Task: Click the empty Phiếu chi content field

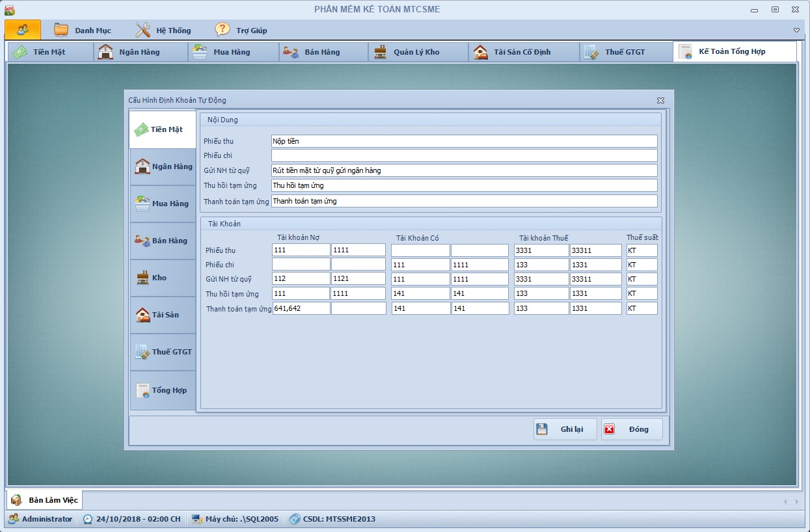Action: point(464,156)
